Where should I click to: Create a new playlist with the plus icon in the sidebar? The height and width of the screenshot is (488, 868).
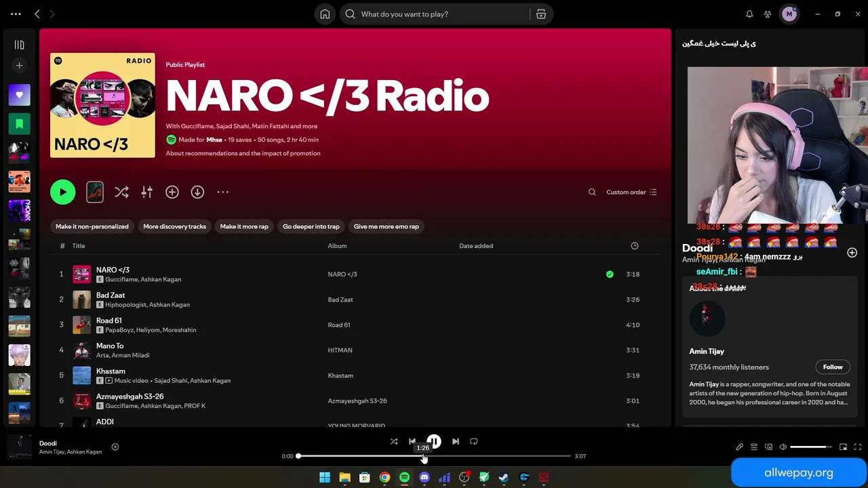(x=19, y=66)
